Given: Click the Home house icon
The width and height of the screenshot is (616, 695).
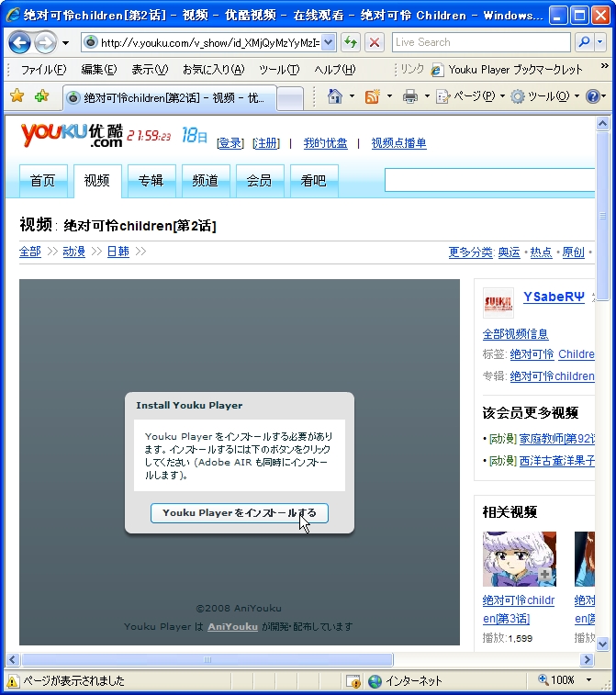Looking at the screenshot, I should click(335, 95).
